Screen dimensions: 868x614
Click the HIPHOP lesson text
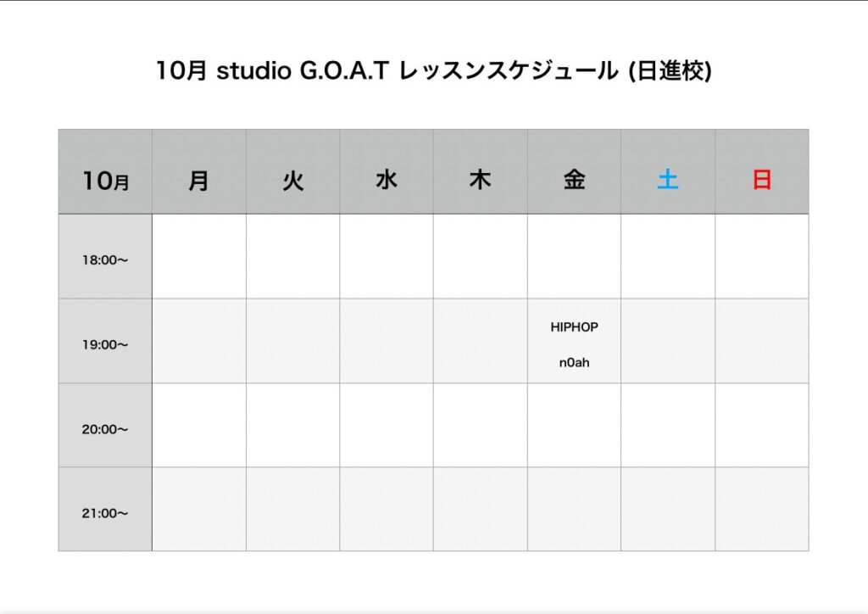coord(574,327)
